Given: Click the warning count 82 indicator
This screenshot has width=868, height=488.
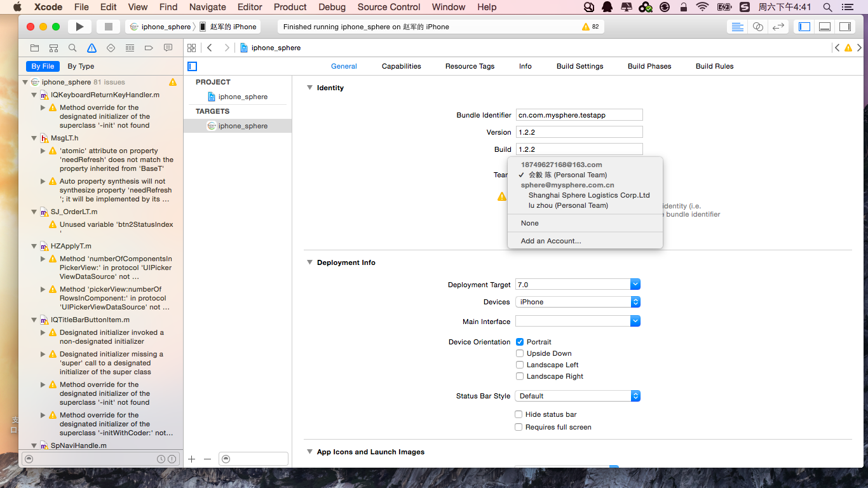Looking at the screenshot, I should [590, 27].
